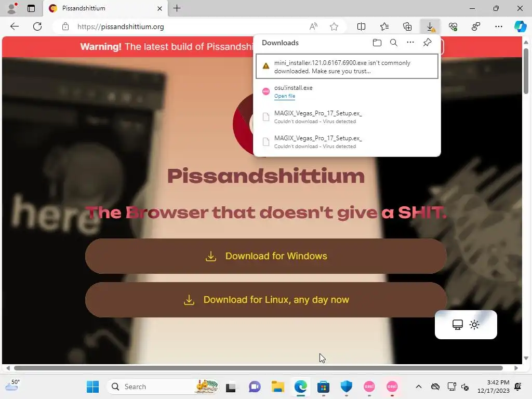Open downloads folder from Downloads panel
The image size is (532, 399).
(x=377, y=43)
